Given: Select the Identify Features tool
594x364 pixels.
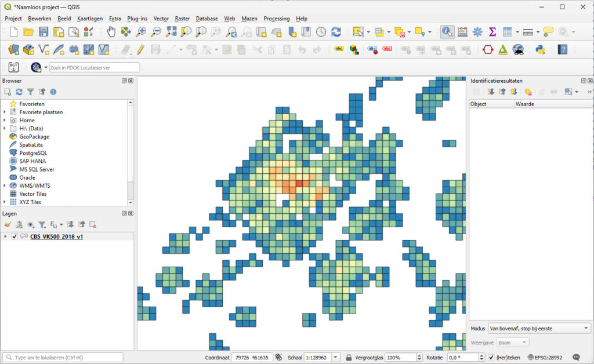Looking at the screenshot, I should [447, 33].
